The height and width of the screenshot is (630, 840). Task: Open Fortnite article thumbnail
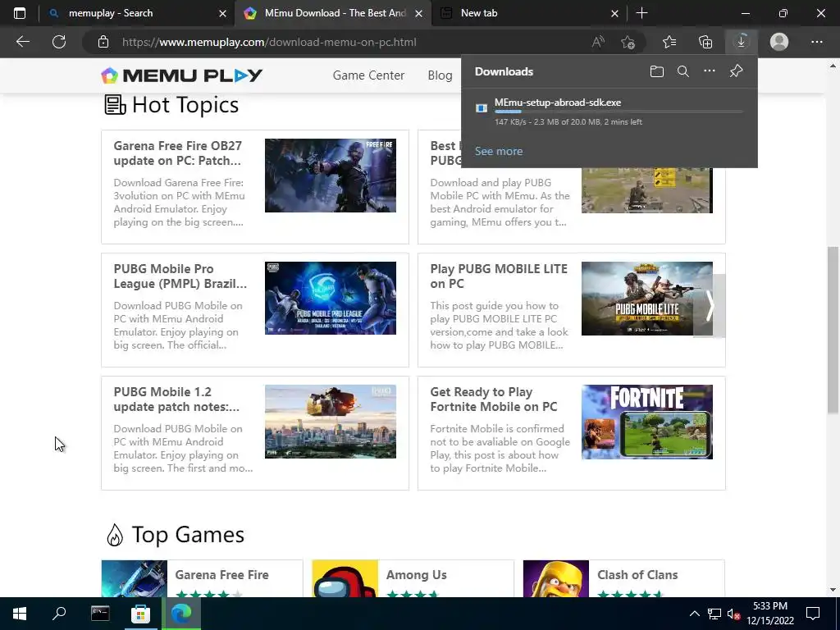(647, 422)
